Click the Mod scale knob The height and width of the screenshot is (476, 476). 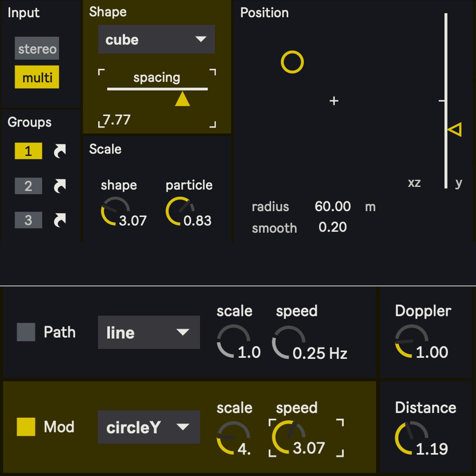coord(233,438)
